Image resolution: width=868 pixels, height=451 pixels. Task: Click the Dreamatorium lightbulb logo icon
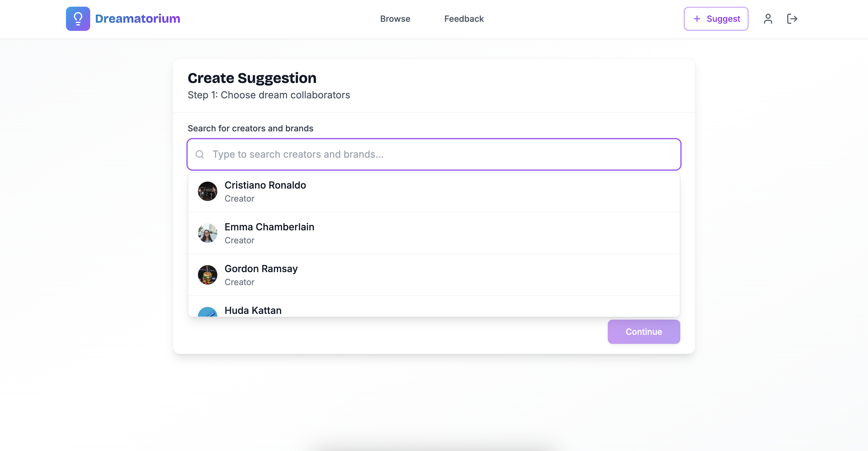tap(78, 19)
